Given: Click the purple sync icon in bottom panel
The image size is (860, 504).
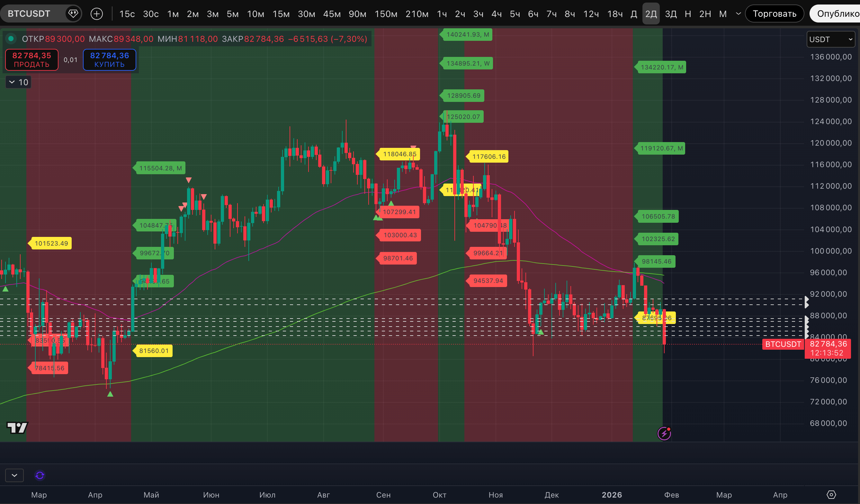Looking at the screenshot, I should tap(40, 475).
